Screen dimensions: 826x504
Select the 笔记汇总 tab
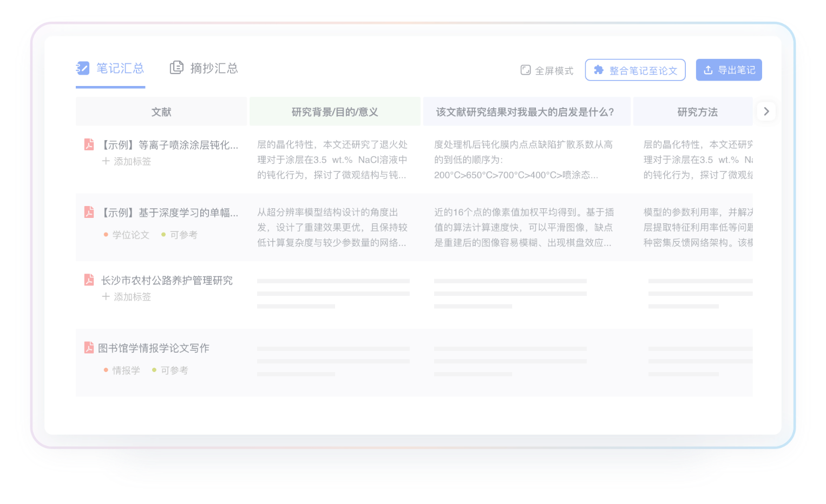click(x=120, y=68)
